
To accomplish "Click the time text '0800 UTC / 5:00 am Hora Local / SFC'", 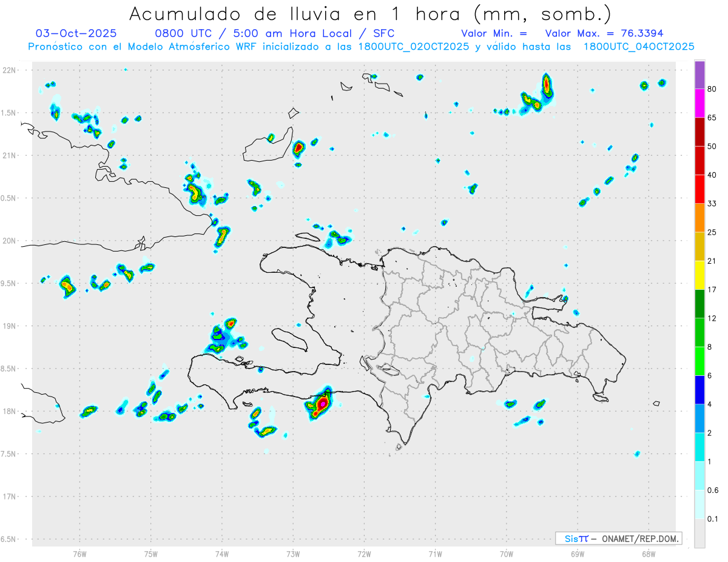I will (x=275, y=34).
